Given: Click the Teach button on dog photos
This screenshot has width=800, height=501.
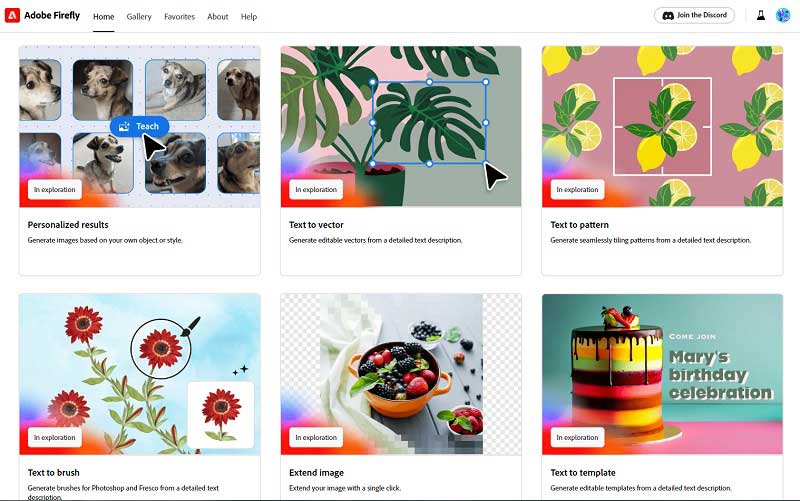Looking at the screenshot, I should pos(139,127).
